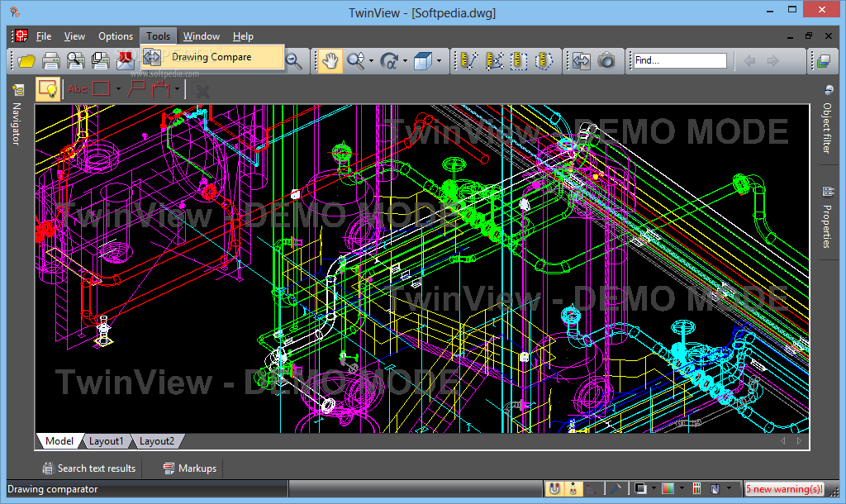The width and height of the screenshot is (846, 504).
Task: Expand the Rotate view dropdown arrow
Action: click(x=405, y=60)
